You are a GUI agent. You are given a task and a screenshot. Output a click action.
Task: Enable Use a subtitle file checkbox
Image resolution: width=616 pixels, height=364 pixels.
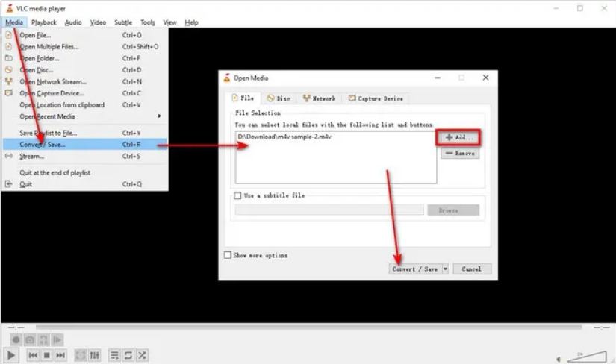[x=237, y=195]
